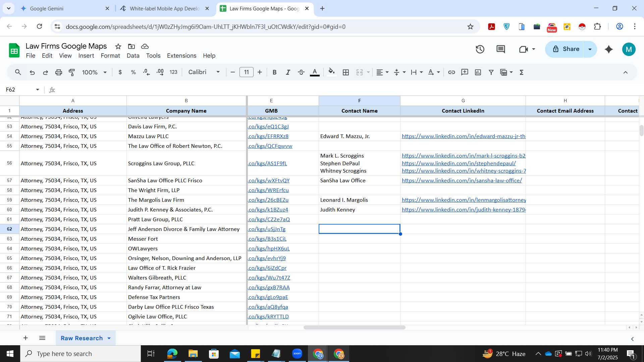
Task: Open the horizontal align dropdown
Action: point(382,72)
